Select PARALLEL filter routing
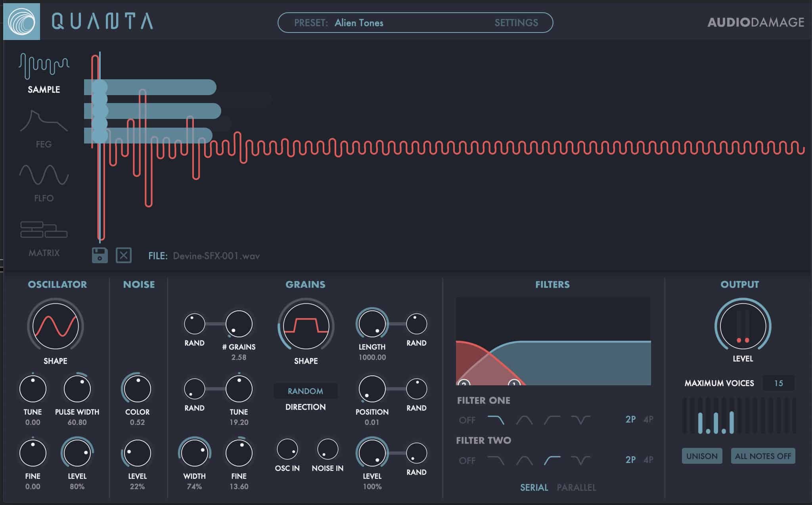The height and width of the screenshot is (505, 812). (576, 488)
